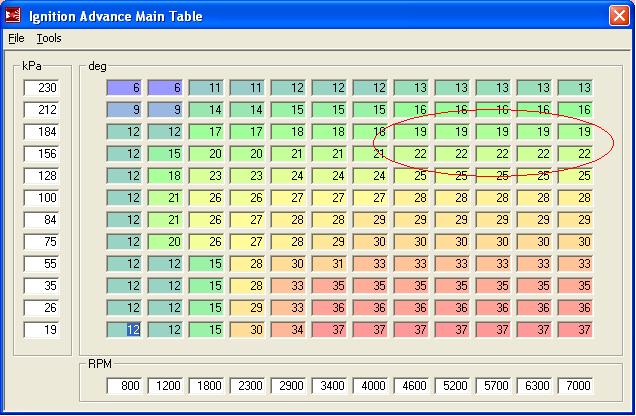Select the 18 cell at 128 kPa, 1200 RPM
The image size is (636, 416).
[165, 176]
